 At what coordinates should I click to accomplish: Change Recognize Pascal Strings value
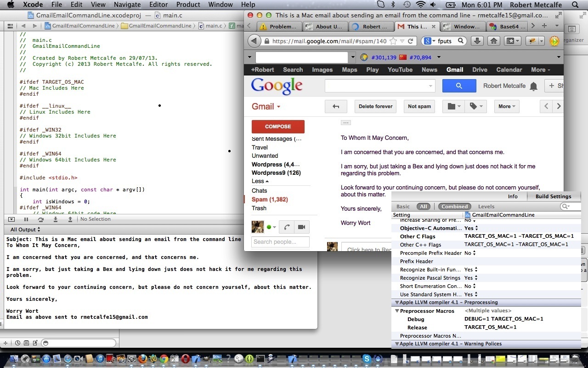coord(471,278)
